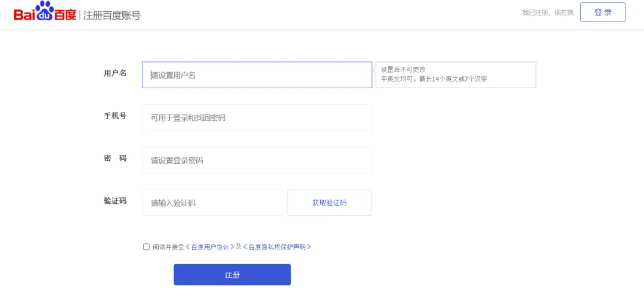Click the 我已注册，现在就 text
This screenshot has height=304, width=644.
tap(547, 13)
